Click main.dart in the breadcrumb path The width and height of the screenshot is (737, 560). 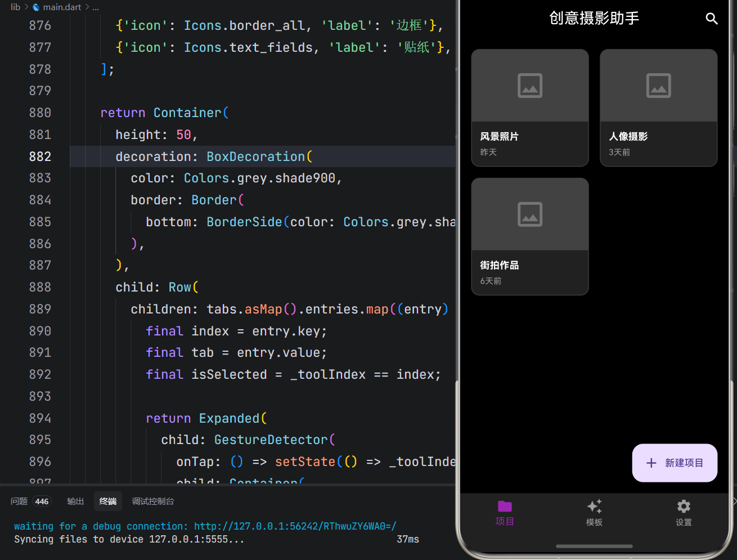coord(62,7)
